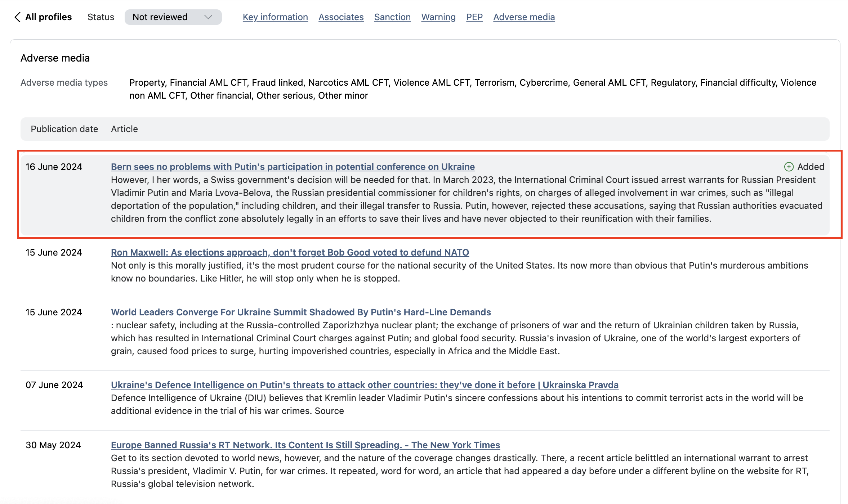Click the Added label on first article
The width and height of the screenshot is (848, 504).
811,167
